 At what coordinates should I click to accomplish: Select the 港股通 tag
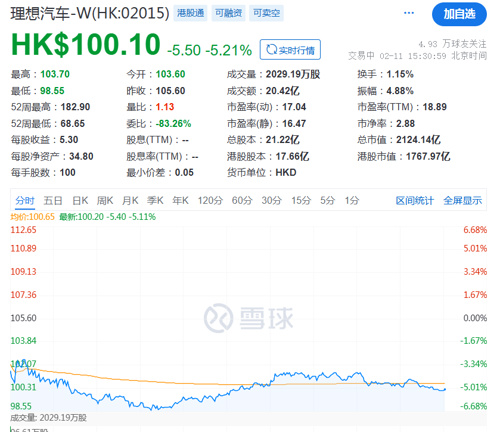tap(190, 13)
